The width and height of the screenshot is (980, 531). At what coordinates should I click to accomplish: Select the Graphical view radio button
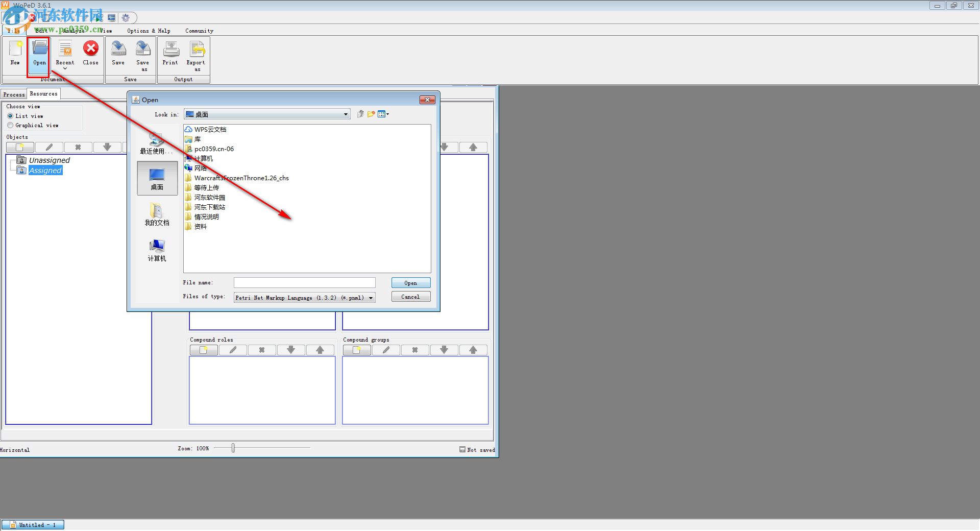(10, 125)
